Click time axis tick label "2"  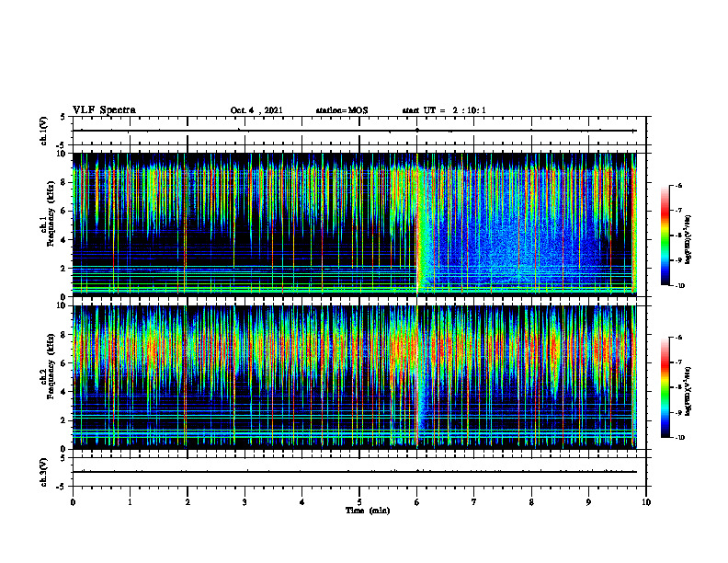[x=188, y=502]
